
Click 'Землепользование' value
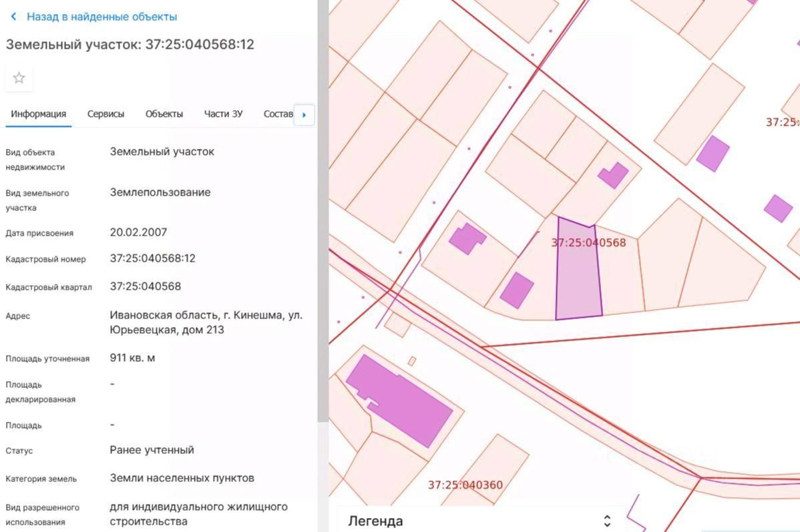click(160, 192)
